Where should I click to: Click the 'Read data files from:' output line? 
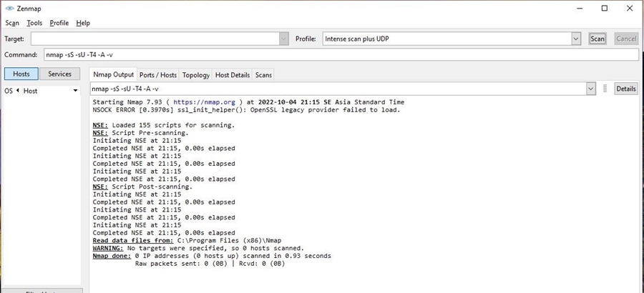(x=187, y=240)
